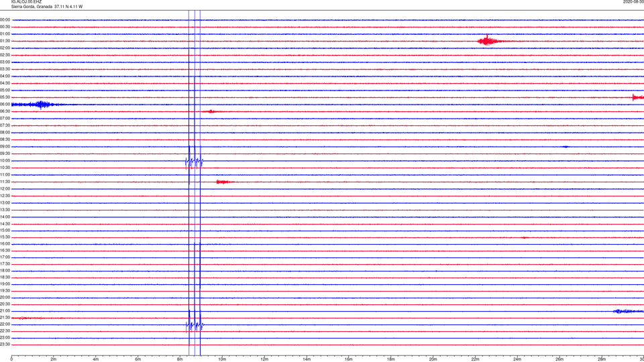Select the 18m axis tick label

coord(391,359)
